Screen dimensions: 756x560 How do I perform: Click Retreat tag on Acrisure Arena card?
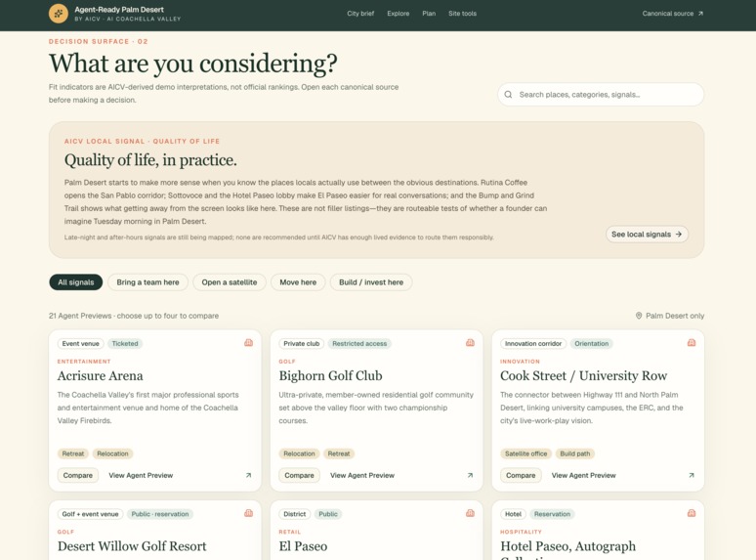coord(73,453)
